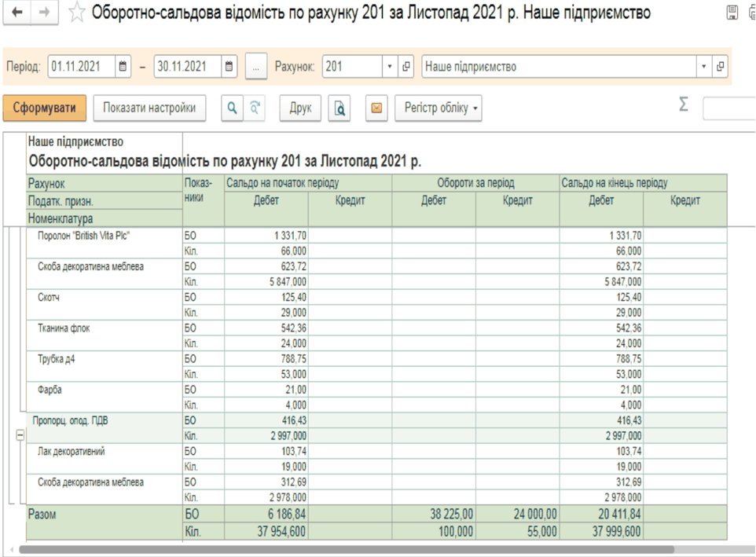Select the Лак декоративний row
Screen dimensions: 756x557
(105, 459)
